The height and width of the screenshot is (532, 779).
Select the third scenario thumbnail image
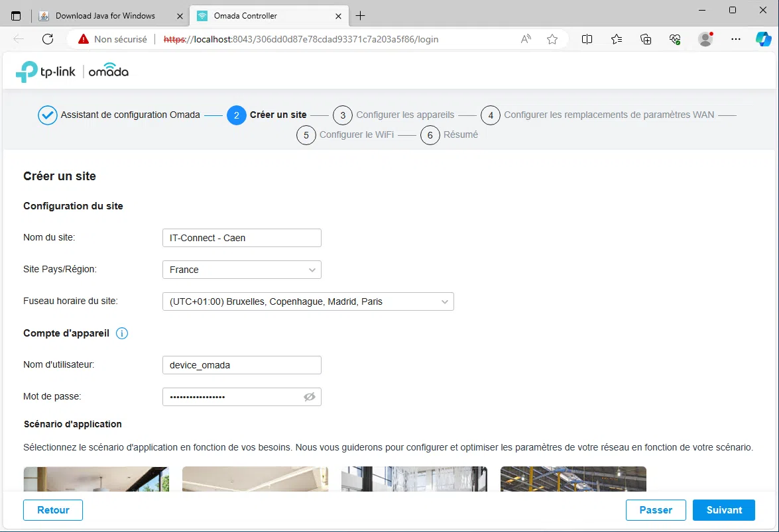coord(414,479)
